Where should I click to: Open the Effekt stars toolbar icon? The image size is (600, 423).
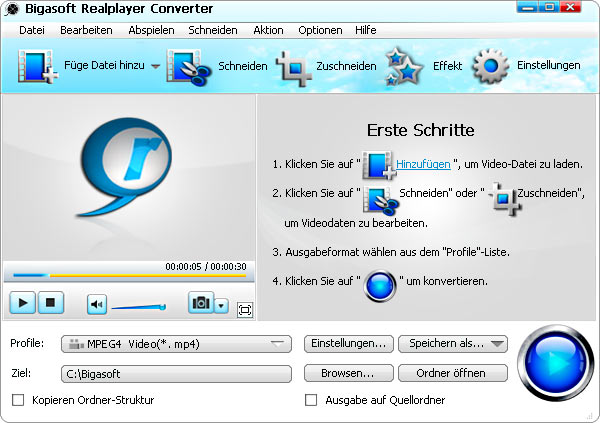(404, 67)
